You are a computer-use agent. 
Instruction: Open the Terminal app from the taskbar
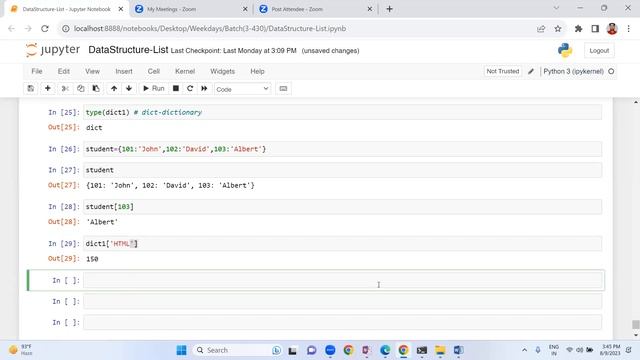422,350
